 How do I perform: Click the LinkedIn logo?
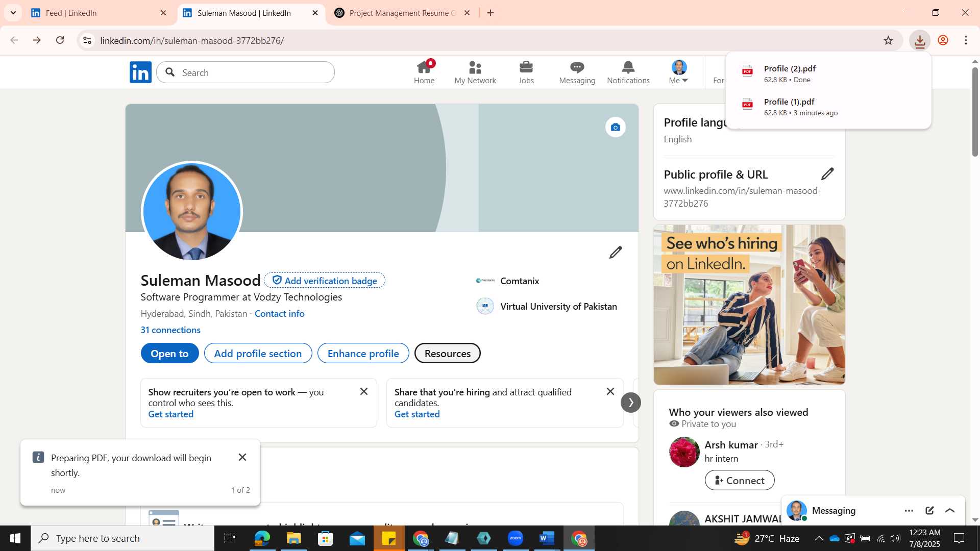tap(140, 72)
